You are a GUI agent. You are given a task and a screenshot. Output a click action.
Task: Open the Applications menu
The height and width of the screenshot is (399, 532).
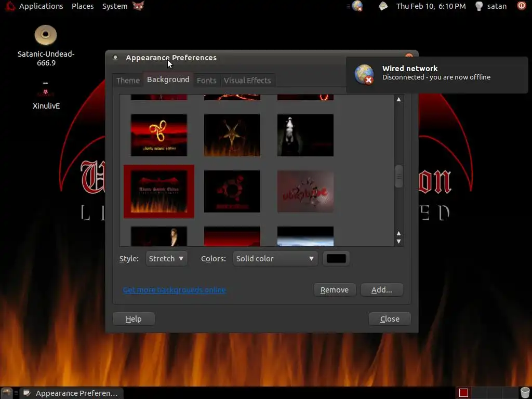pyautogui.click(x=41, y=6)
